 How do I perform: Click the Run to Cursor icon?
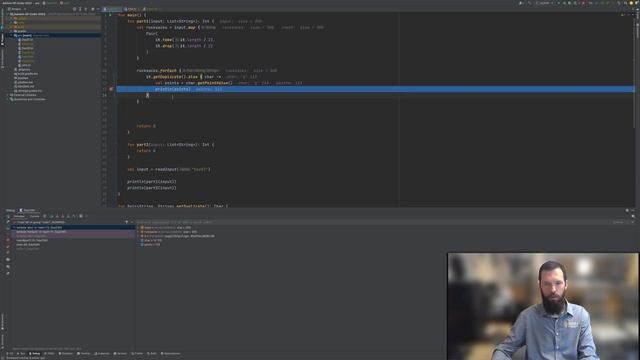[x=74, y=216]
